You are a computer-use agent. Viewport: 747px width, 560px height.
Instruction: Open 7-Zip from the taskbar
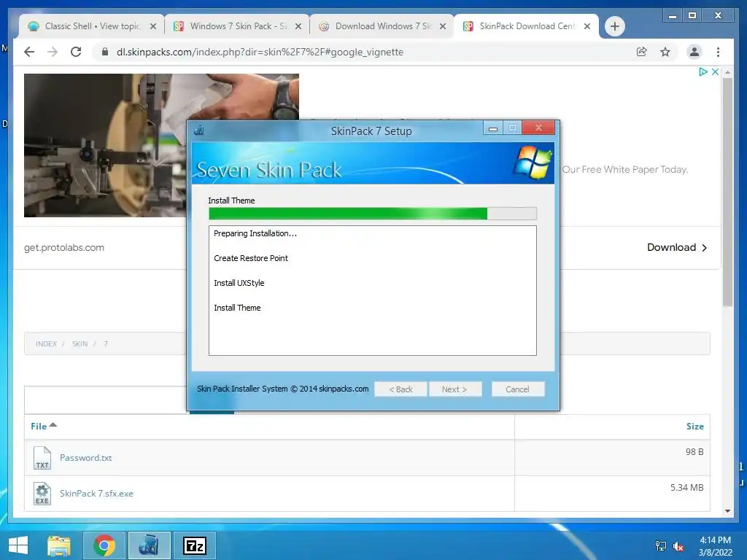(x=194, y=545)
